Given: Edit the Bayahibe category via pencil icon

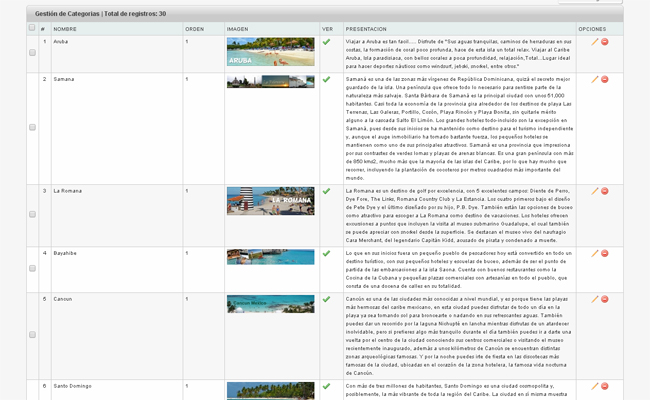Looking at the screenshot, I should click(x=595, y=253).
